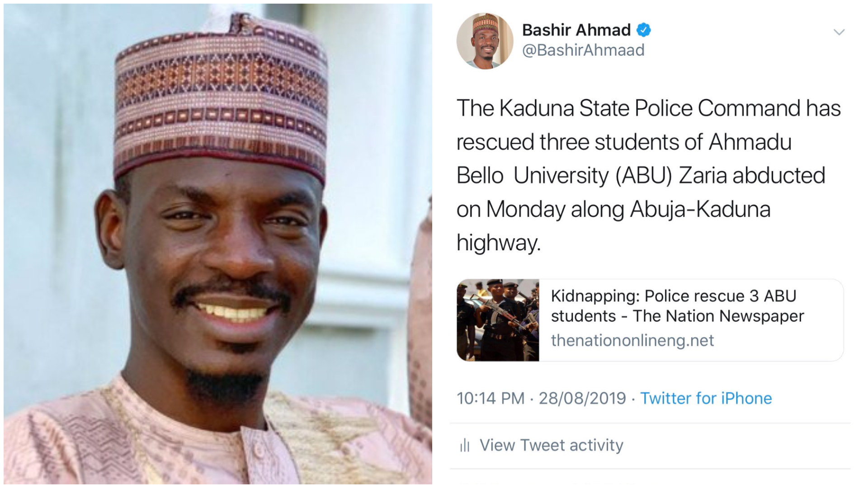This screenshot has height=488, width=868.
Task: Open the @BashirAhmaad handle link
Action: point(583,50)
